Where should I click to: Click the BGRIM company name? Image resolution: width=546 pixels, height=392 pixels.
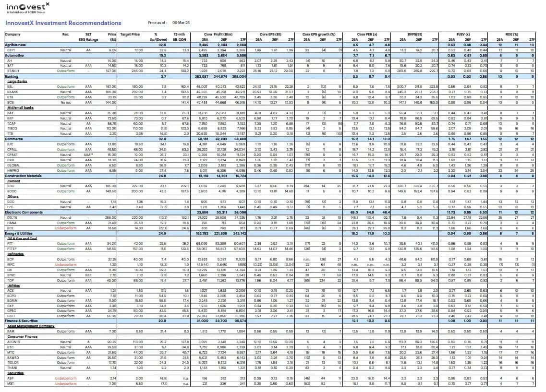point(12,300)
